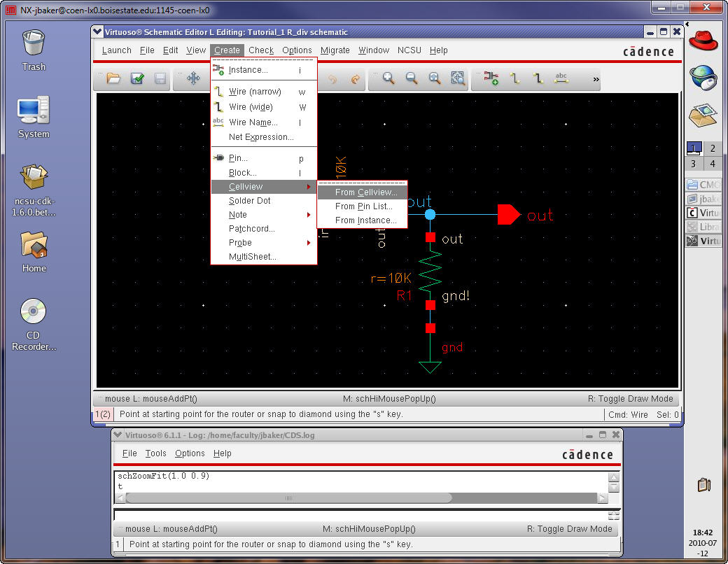Click the Check and Save toolbar icon
This screenshot has height=564, width=728.
click(x=137, y=79)
